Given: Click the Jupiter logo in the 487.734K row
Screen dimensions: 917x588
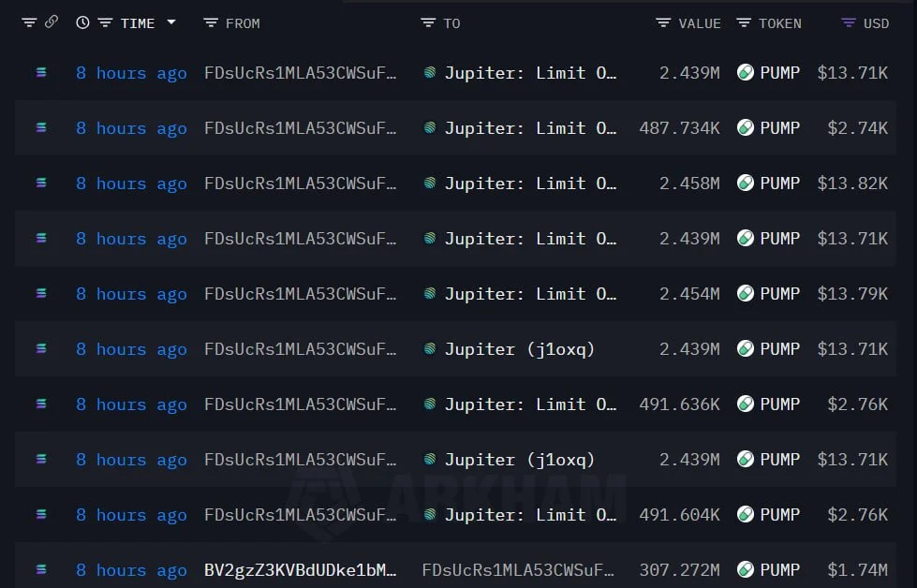Looking at the screenshot, I should [x=430, y=127].
